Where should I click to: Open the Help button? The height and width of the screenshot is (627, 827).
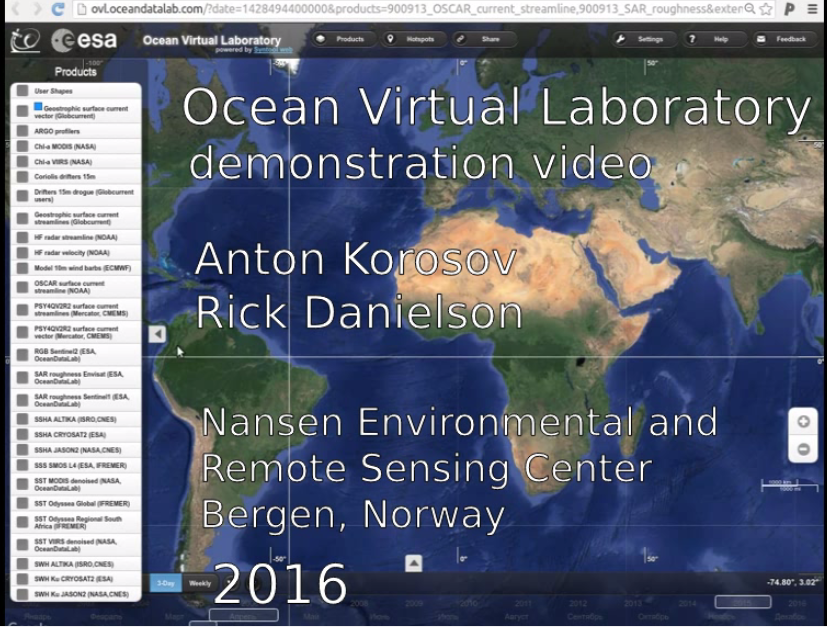point(715,39)
